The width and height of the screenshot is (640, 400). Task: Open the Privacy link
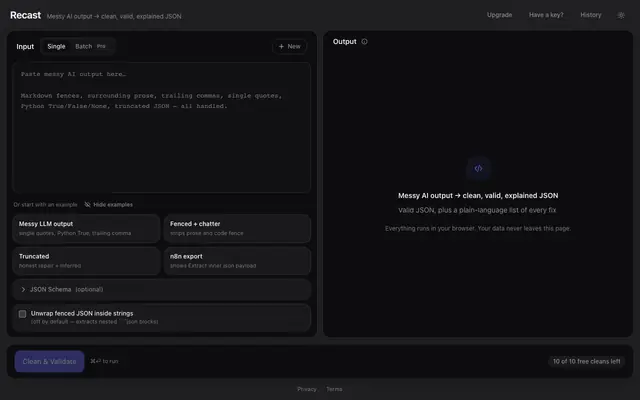307,389
